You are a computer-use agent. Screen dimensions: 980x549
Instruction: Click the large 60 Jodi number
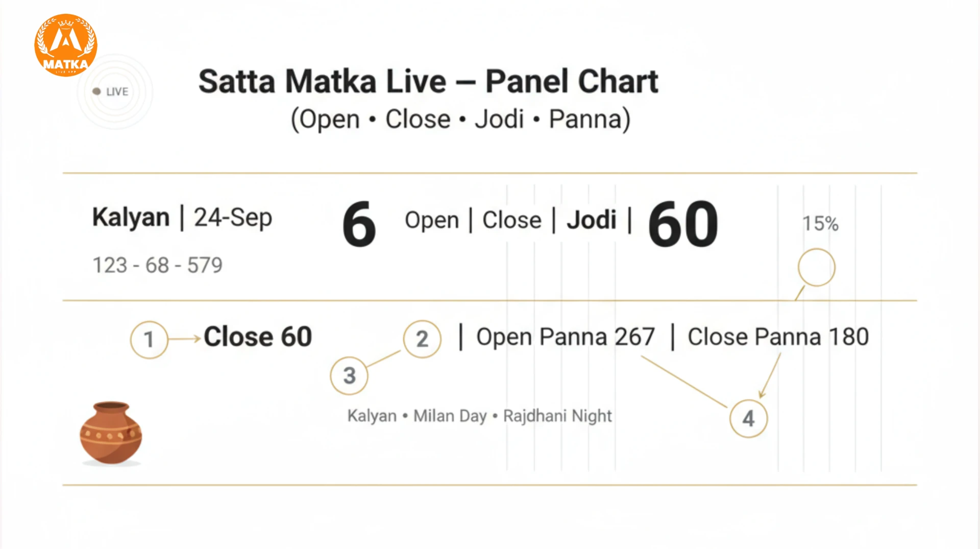coord(683,224)
